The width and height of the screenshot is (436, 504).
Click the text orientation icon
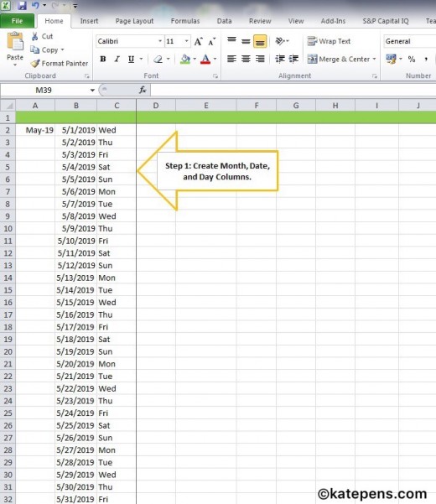[x=280, y=41]
